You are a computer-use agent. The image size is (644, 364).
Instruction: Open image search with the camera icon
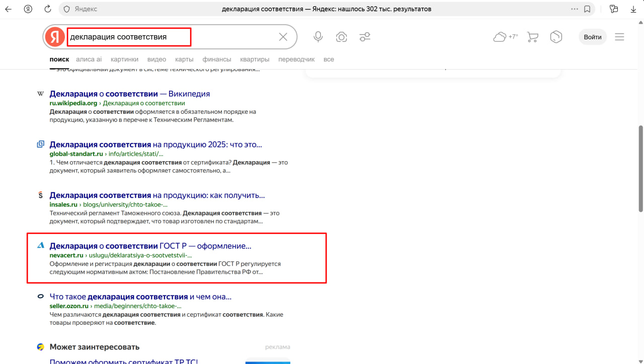click(x=342, y=37)
